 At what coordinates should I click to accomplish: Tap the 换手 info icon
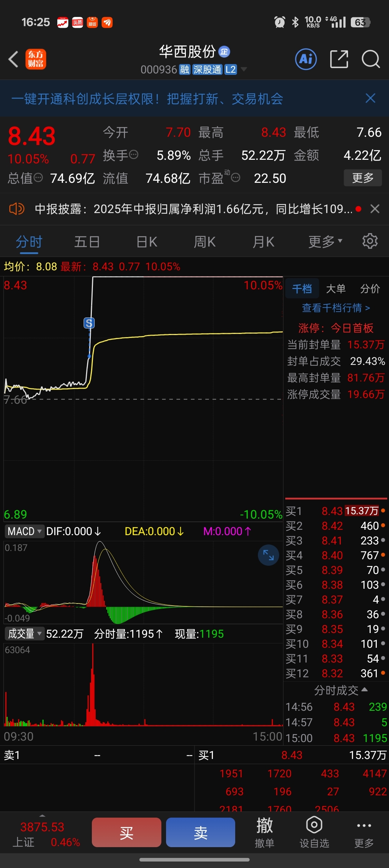pyautogui.click(x=134, y=155)
